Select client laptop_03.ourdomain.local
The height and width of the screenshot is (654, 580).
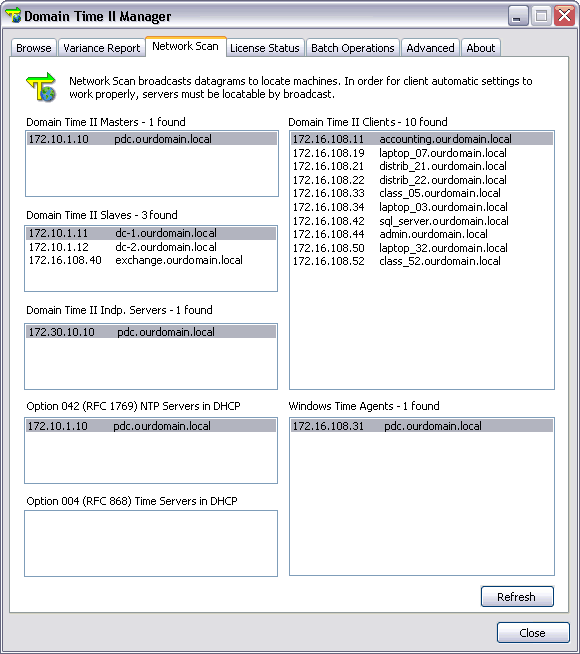422,207
